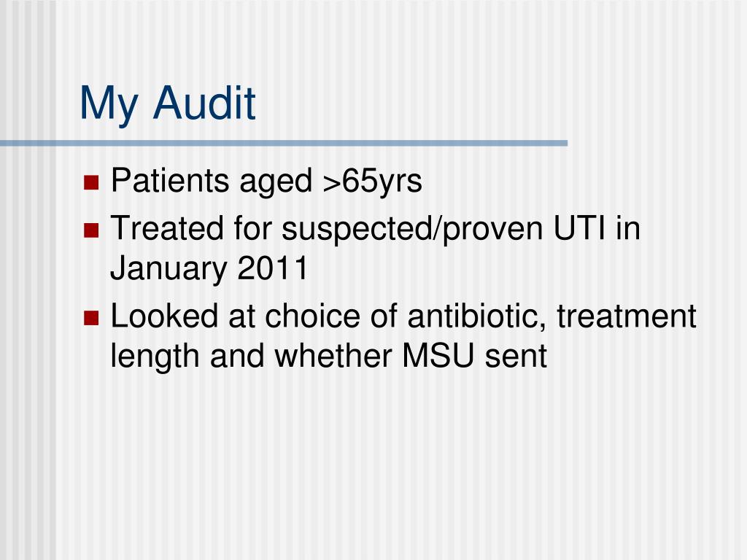Select the Patients aged >65yrs line
The image size is (747, 560).
pos(266,182)
